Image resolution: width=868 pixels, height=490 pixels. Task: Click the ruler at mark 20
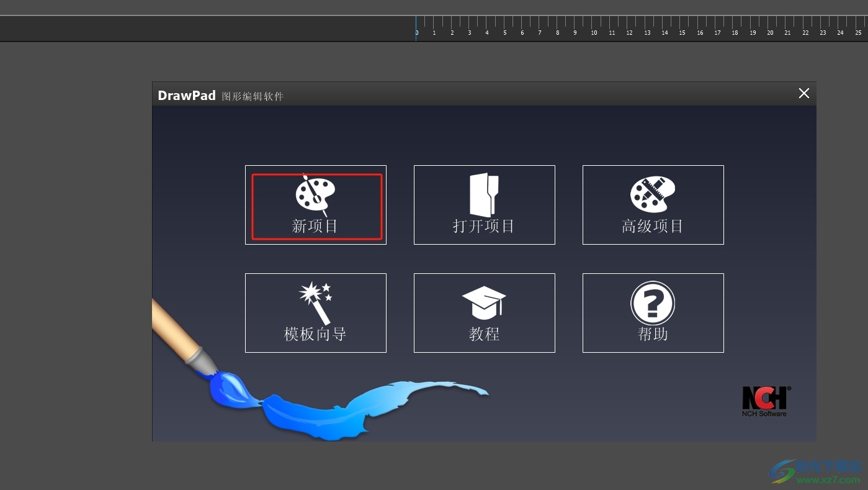(770, 29)
